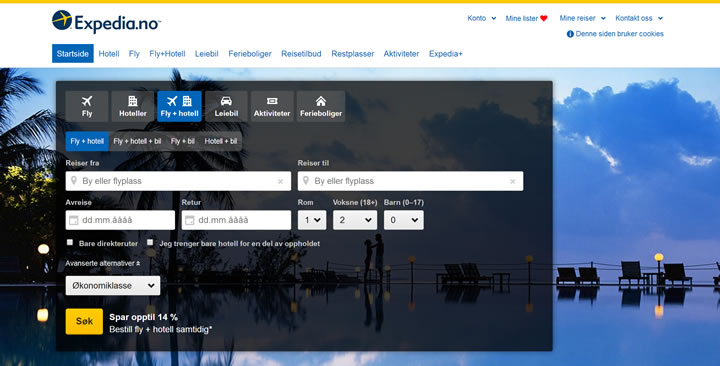Open Leiebil in the top navigation
This screenshot has height=366, width=720.
pos(207,54)
